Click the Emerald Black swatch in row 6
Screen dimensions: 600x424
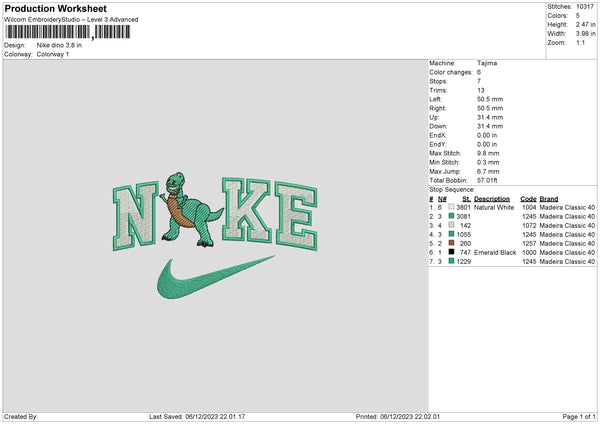click(452, 252)
